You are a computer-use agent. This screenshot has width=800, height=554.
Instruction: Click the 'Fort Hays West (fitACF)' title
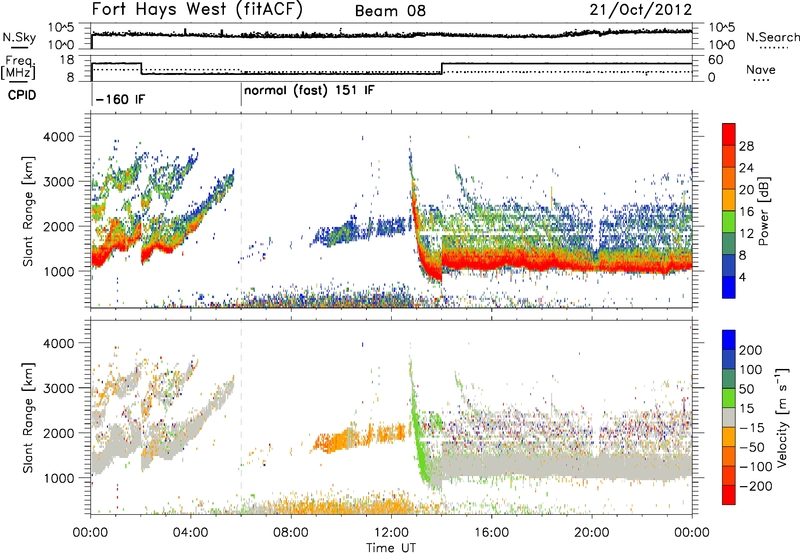[x=197, y=10]
